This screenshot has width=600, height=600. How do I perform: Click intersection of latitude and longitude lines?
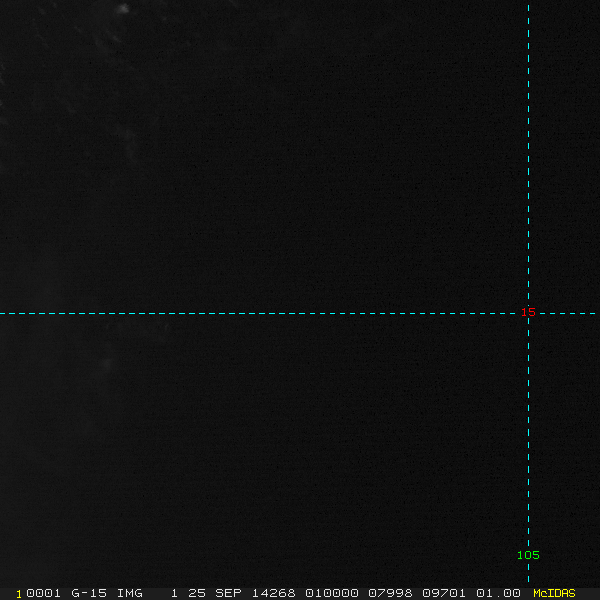coord(528,313)
